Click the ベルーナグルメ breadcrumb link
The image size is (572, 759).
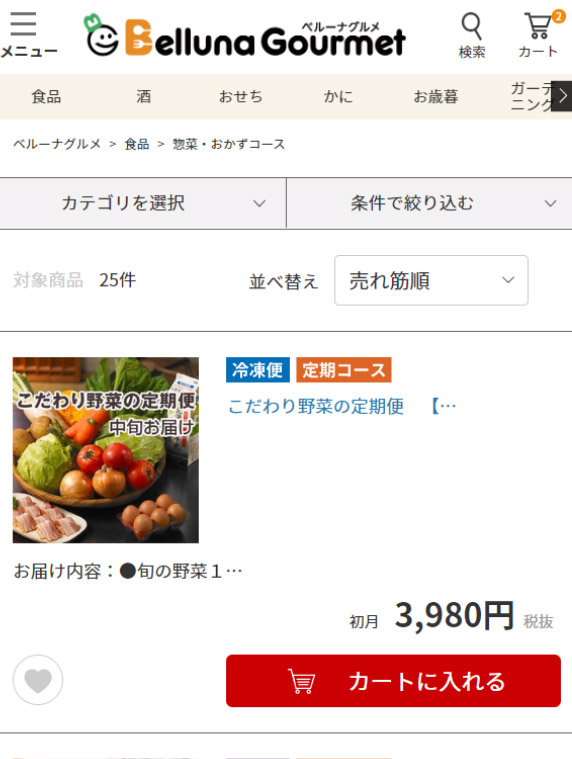(57, 144)
